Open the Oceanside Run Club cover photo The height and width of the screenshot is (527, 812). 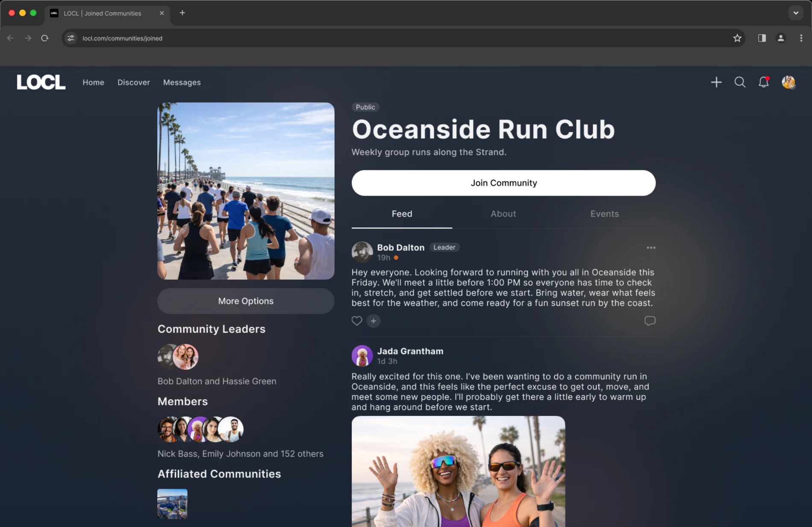click(x=246, y=191)
